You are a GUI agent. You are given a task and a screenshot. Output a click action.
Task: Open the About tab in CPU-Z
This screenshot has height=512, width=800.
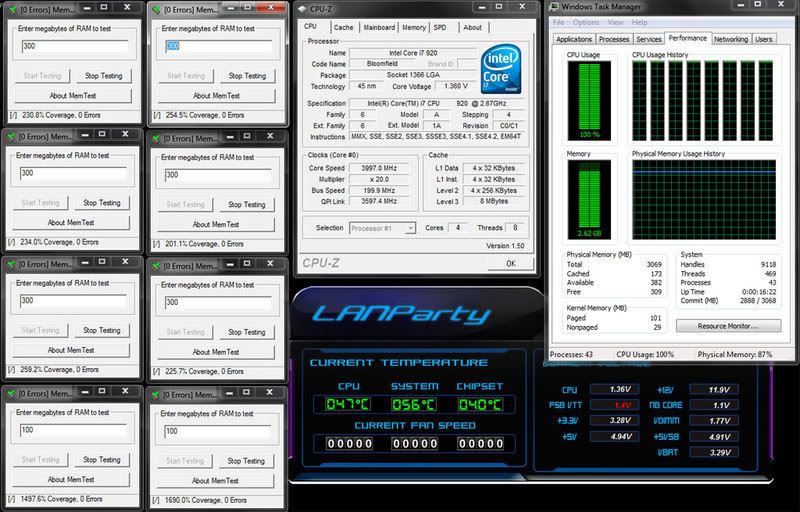[x=472, y=28]
